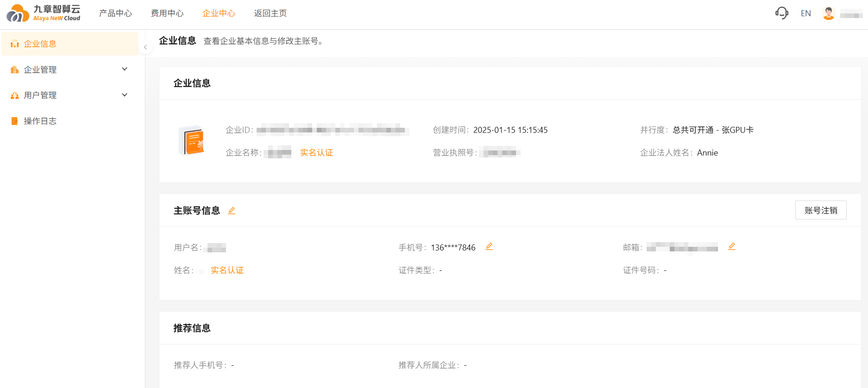Go back via 返回主页 link

270,13
